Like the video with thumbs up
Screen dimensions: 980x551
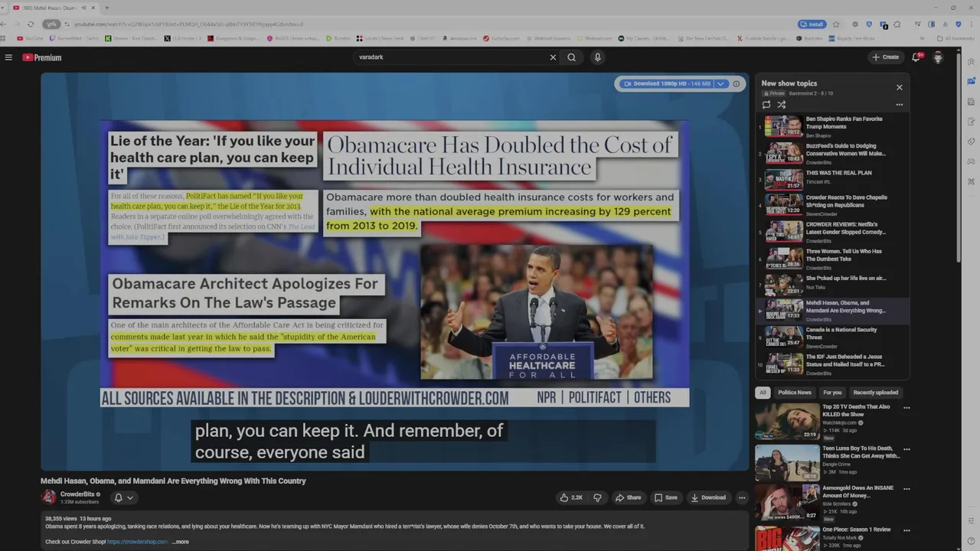coord(571,497)
